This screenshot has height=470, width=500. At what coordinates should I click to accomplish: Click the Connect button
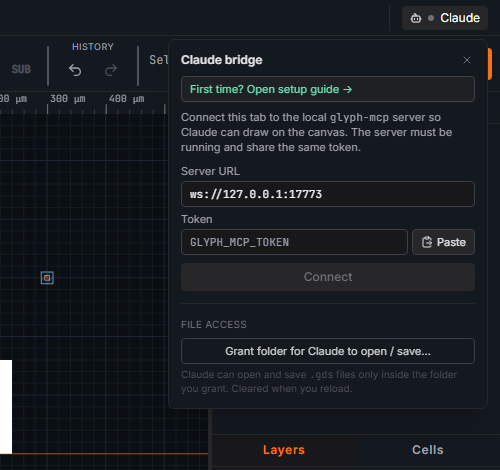pos(328,277)
